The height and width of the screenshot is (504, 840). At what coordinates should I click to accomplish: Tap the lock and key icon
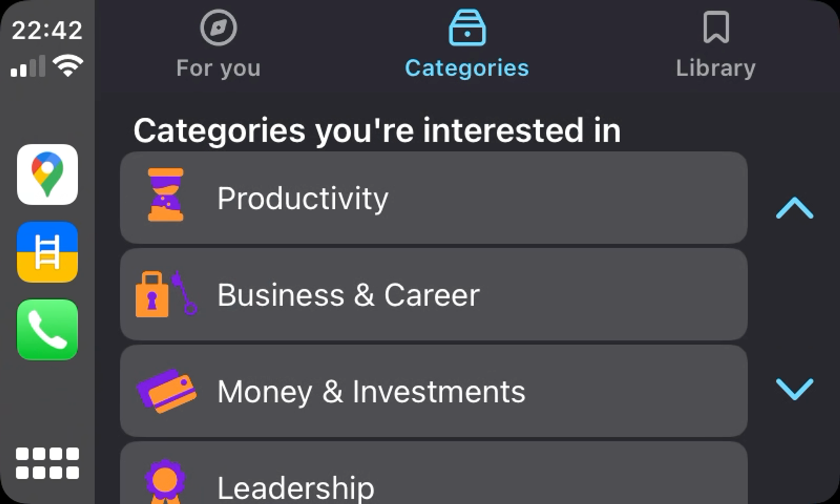pos(165,294)
